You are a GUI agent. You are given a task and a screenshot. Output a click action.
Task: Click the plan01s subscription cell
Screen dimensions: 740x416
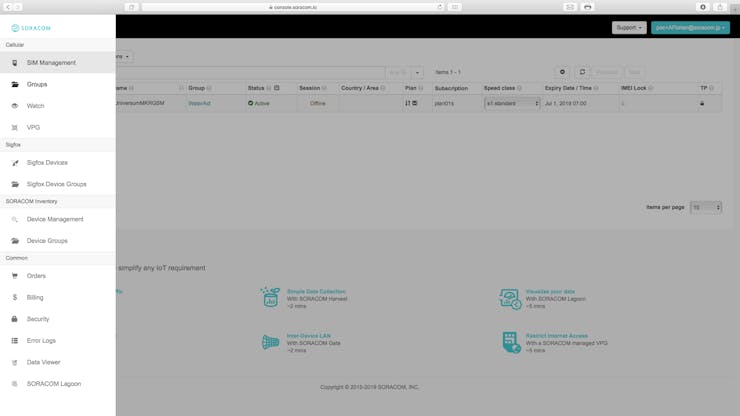[444, 103]
